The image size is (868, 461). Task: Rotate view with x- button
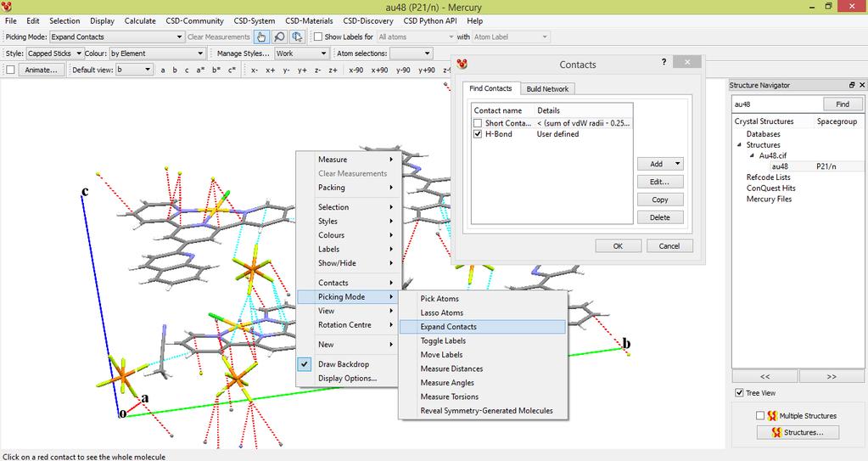255,70
